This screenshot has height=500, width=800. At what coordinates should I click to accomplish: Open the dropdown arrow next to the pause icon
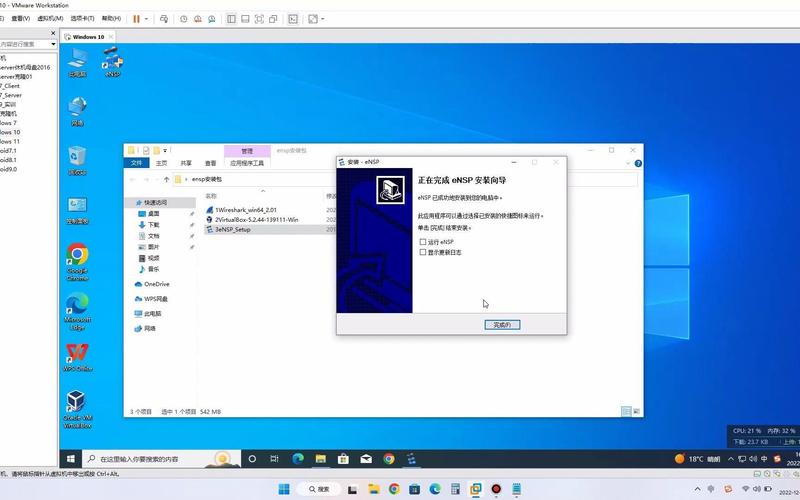(x=146, y=19)
